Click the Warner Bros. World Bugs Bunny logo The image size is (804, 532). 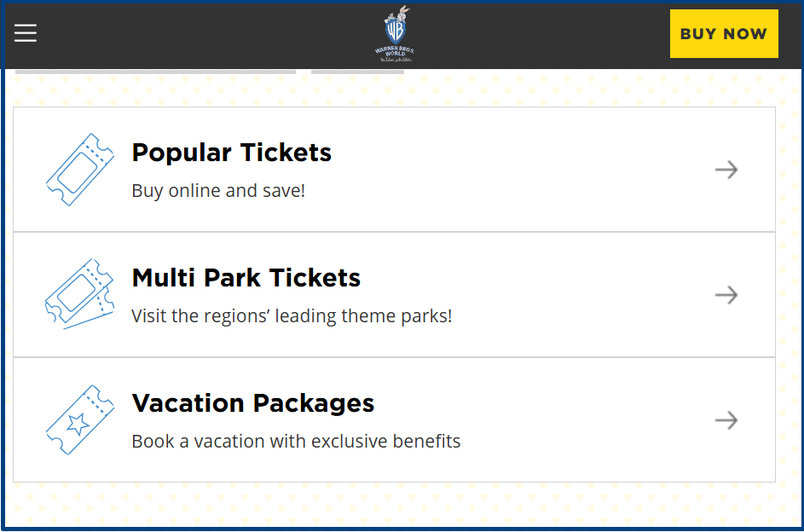click(x=394, y=33)
